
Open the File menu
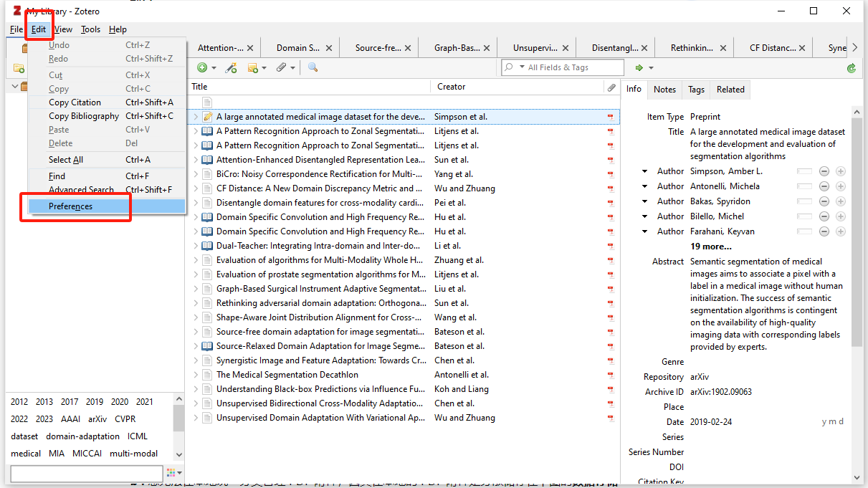pos(16,29)
